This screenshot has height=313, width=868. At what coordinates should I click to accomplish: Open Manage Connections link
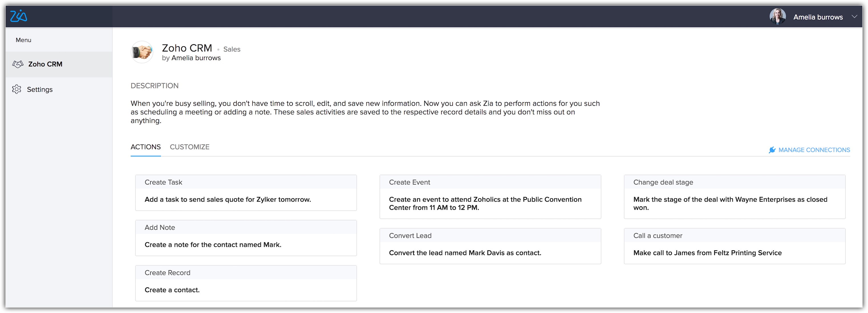tap(814, 150)
